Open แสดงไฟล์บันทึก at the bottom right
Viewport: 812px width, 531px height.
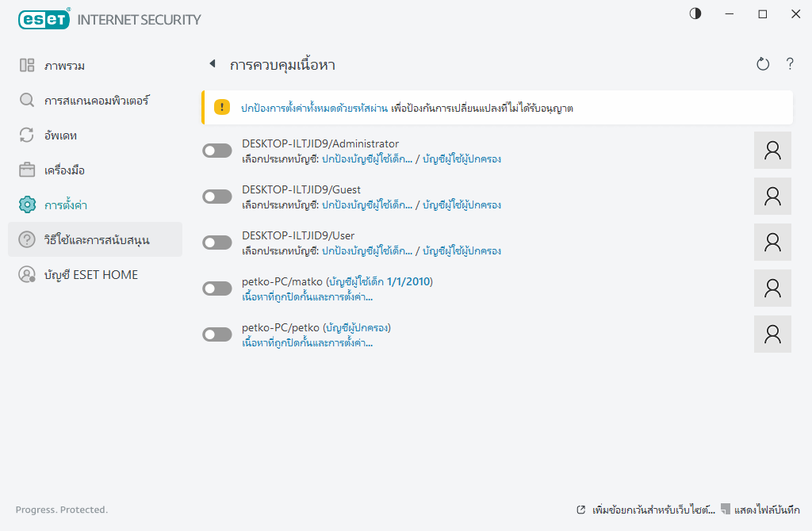(x=766, y=510)
